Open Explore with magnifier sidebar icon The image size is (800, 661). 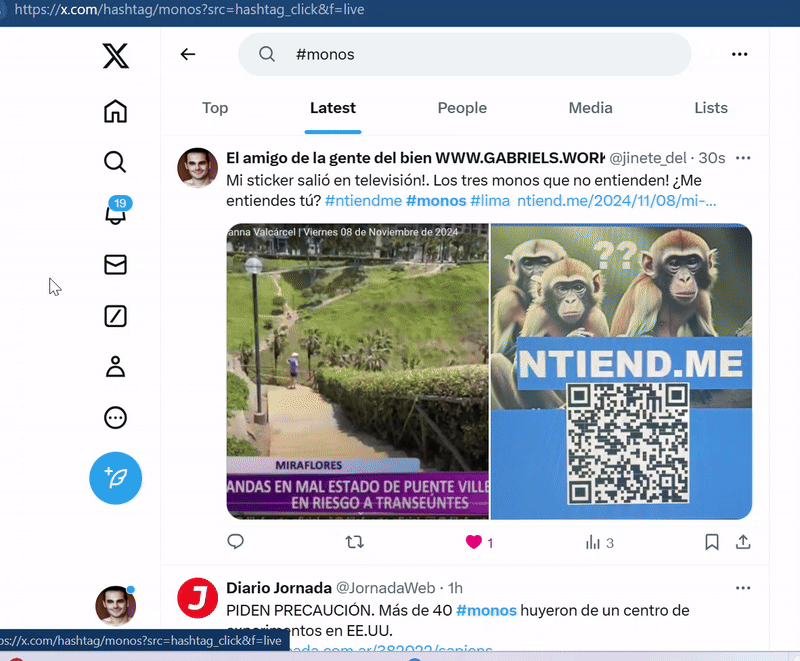pos(116,162)
